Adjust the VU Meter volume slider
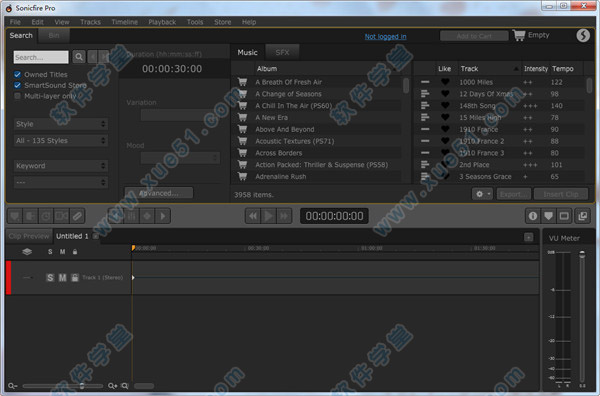This screenshot has height=396, width=600. pos(582,254)
